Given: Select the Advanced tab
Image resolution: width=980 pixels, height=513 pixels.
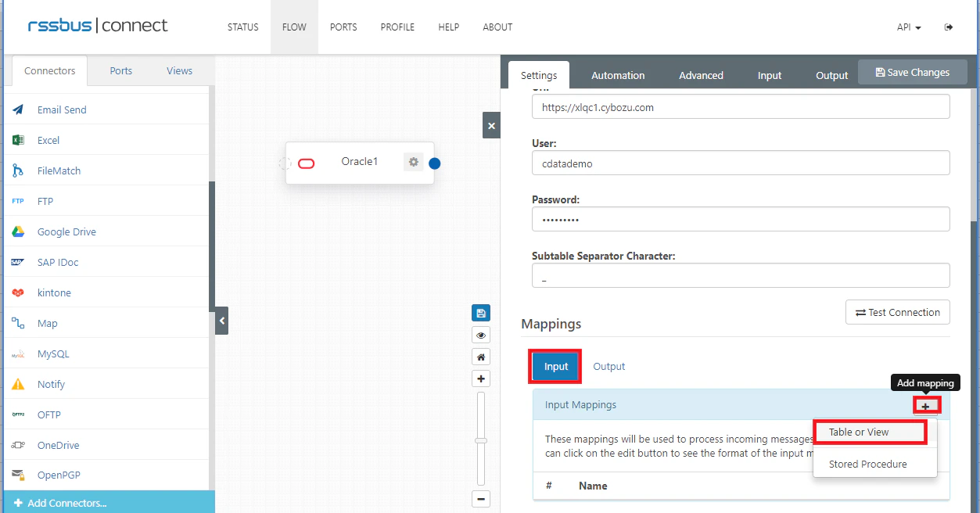Looking at the screenshot, I should click(x=701, y=75).
